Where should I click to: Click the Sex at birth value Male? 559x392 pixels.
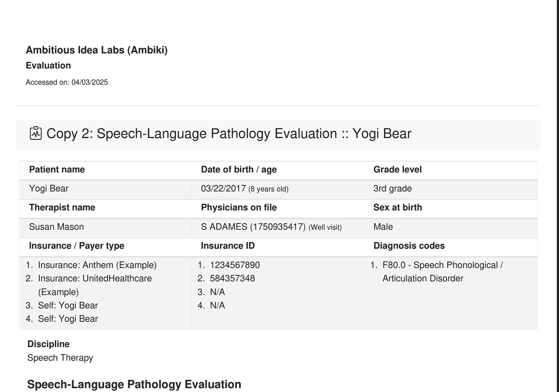[383, 227]
